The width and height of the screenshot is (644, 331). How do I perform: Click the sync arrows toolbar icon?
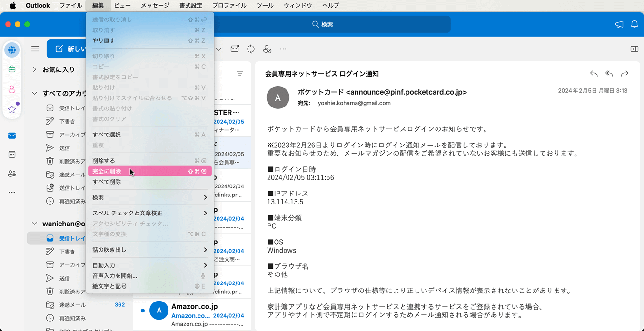tap(251, 49)
